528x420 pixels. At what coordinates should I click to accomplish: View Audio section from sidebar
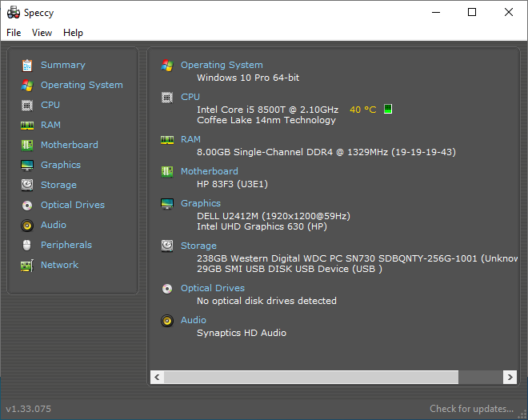54,225
